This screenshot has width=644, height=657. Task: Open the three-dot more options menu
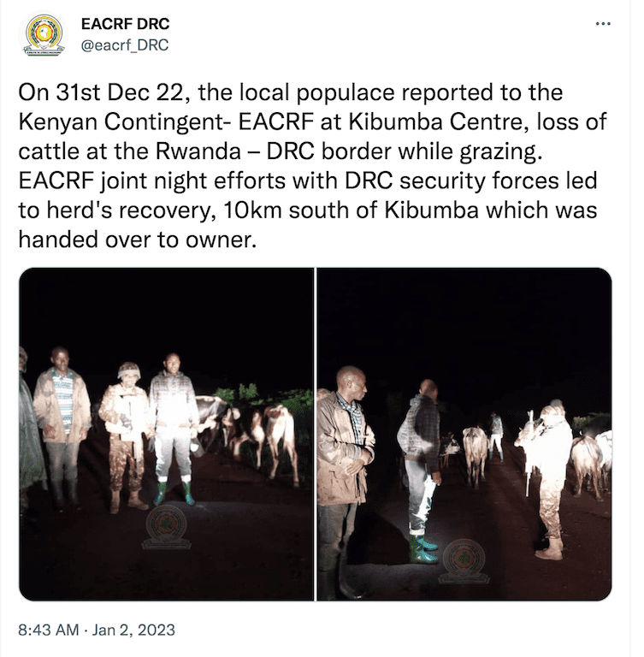603,24
